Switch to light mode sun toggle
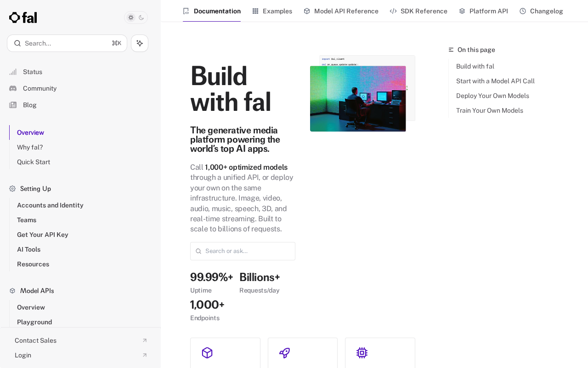 pyautogui.click(x=131, y=17)
